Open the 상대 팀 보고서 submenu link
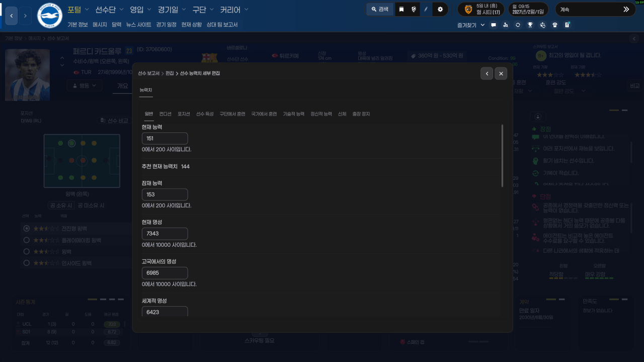 coord(222,24)
